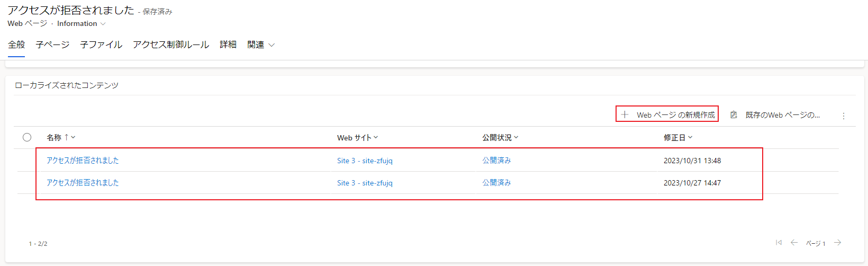Switch to the 子ファイル tab
The height and width of the screenshot is (266, 868).
(101, 45)
